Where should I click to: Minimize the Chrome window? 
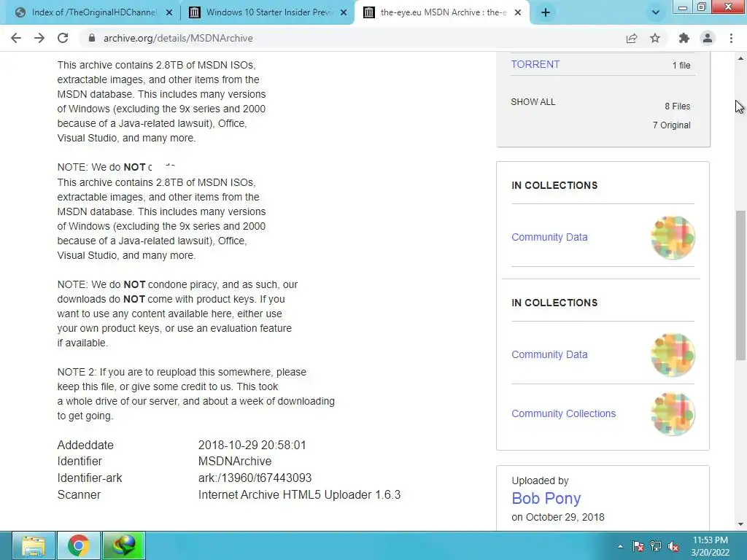[x=683, y=7]
